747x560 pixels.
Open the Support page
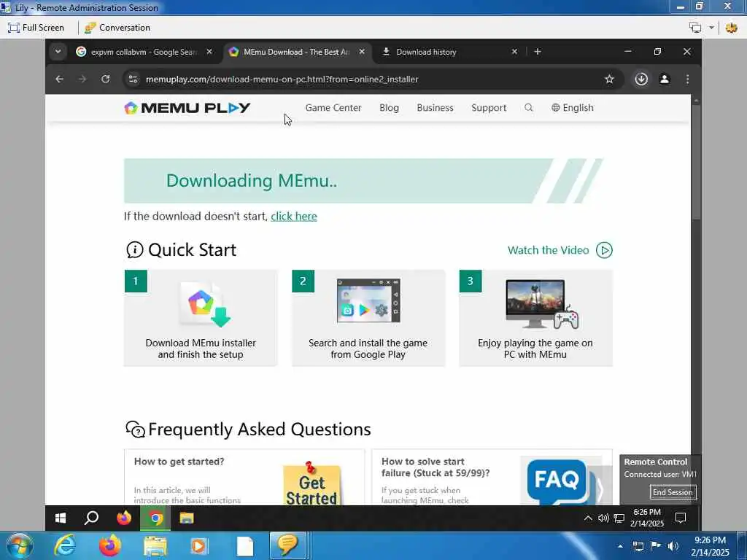489,108
